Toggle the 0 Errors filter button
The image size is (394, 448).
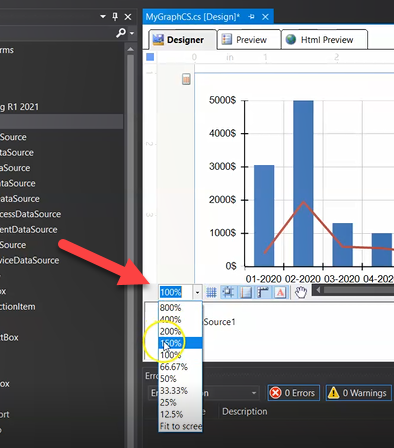[x=294, y=393]
